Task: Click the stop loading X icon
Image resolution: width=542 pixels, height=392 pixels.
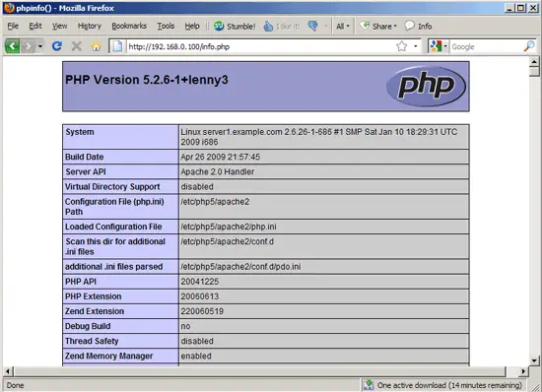Action: 77,46
